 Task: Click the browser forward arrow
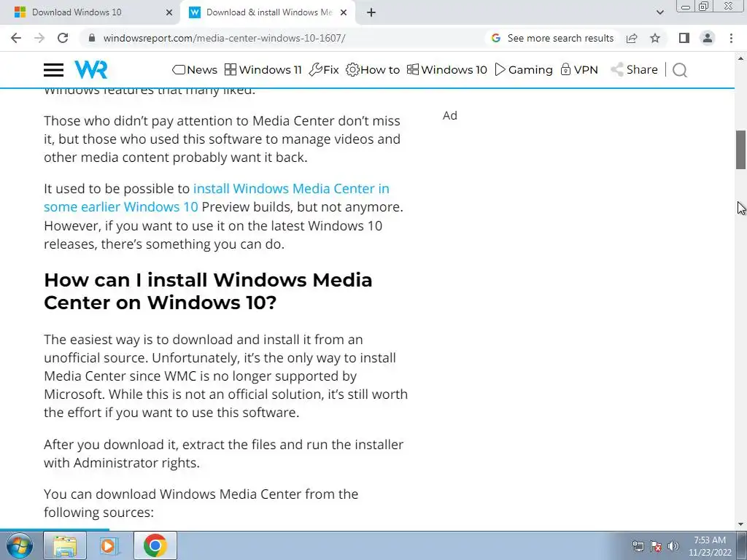pos(39,38)
